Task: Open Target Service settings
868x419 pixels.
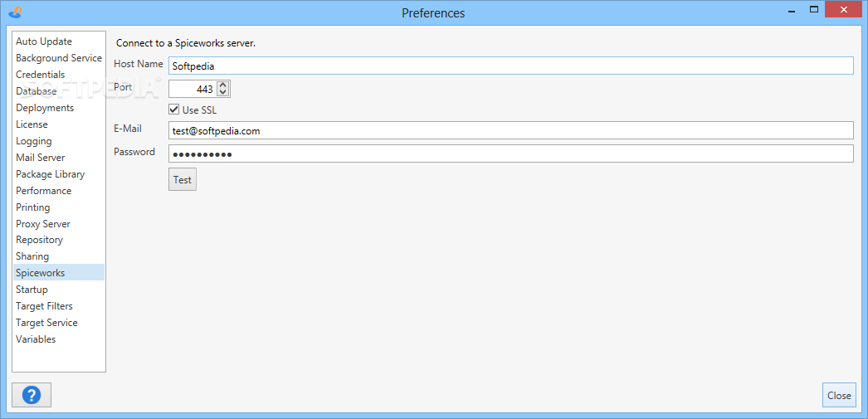Action: (59, 323)
